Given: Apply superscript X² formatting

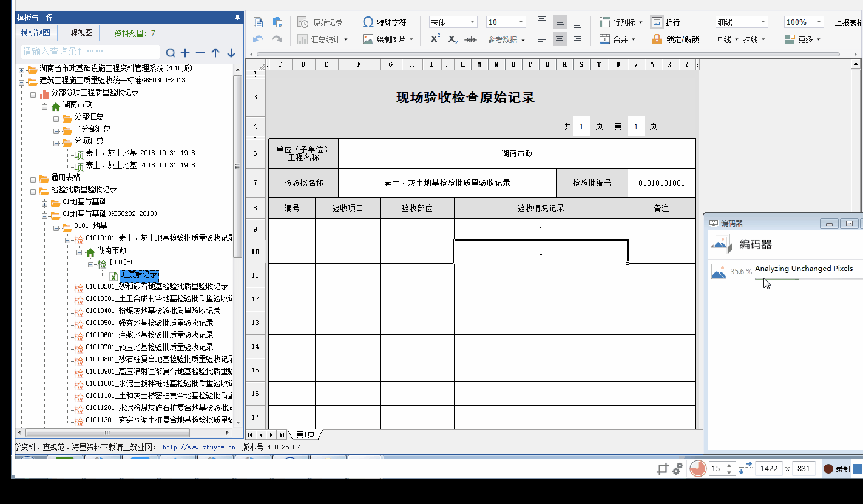Looking at the screenshot, I should [x=435, y=39].
